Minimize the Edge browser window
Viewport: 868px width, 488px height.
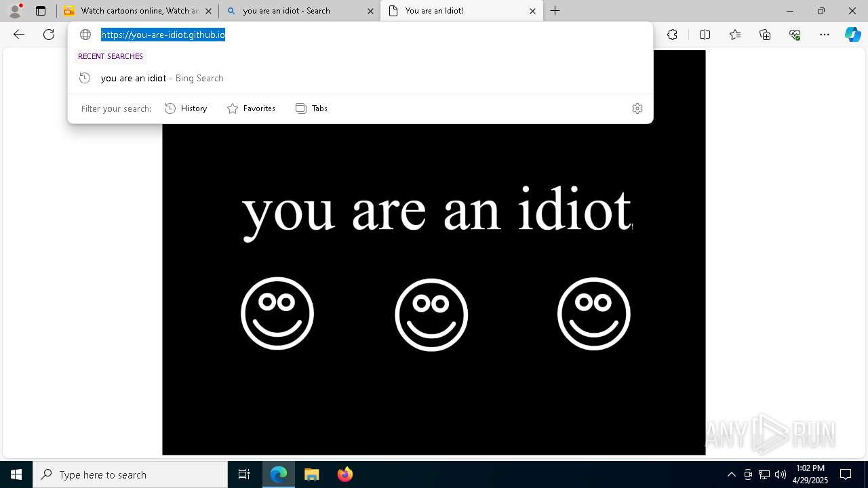tap(789, 11)
